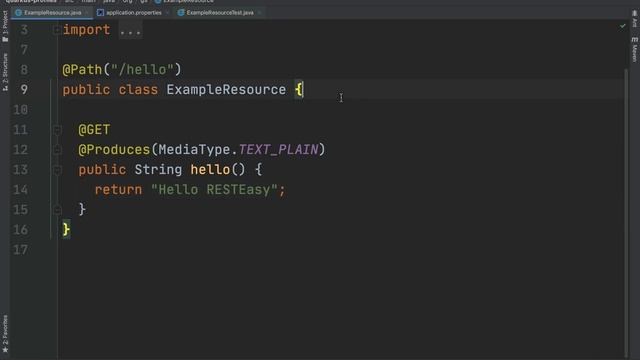This screenshot has height=360, width=640.
Task: Click the highlighted opening brace on line 9
Action: click(299, 89)
